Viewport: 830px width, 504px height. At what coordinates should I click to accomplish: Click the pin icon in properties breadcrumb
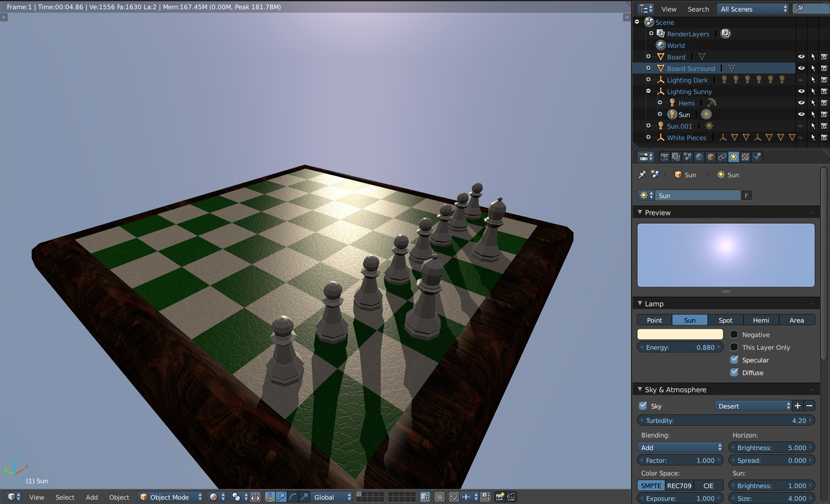click(642, 175)
